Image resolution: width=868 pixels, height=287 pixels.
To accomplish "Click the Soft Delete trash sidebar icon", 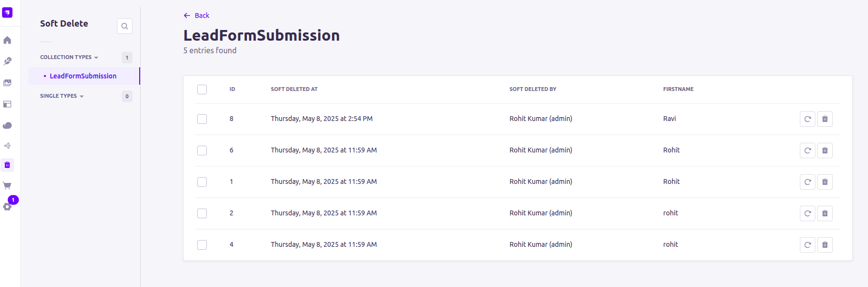I will click(x=7, y=165).
